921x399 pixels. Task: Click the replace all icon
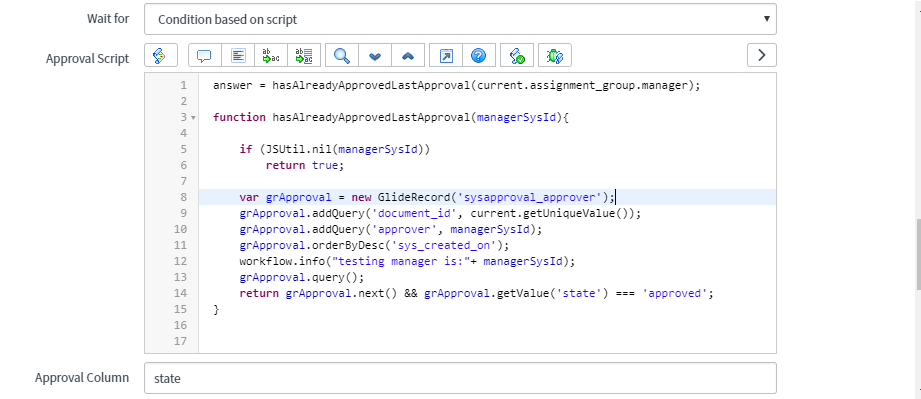pos(304,55)
